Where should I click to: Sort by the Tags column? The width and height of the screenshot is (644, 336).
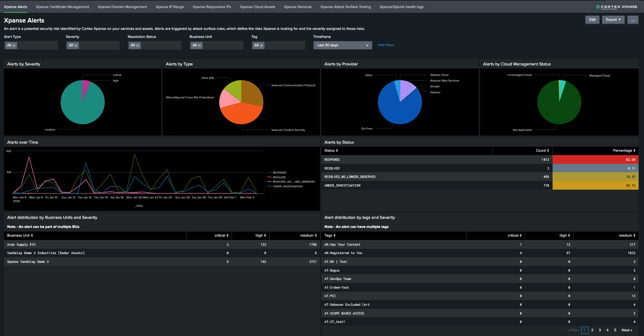pos(330,236)
